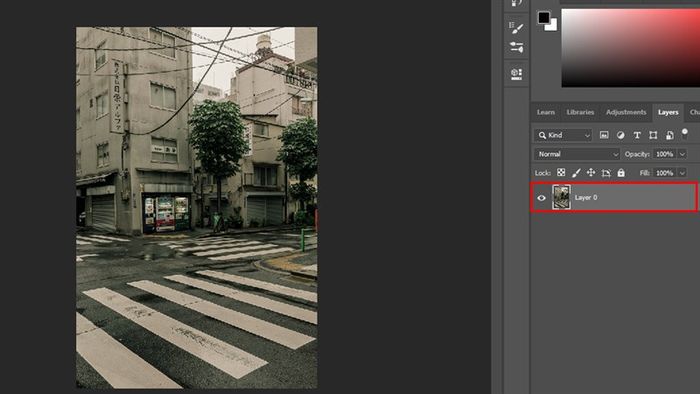Switch to the Adjustments tab
This screenshot has width=700, height=394.
coord(626,112)
